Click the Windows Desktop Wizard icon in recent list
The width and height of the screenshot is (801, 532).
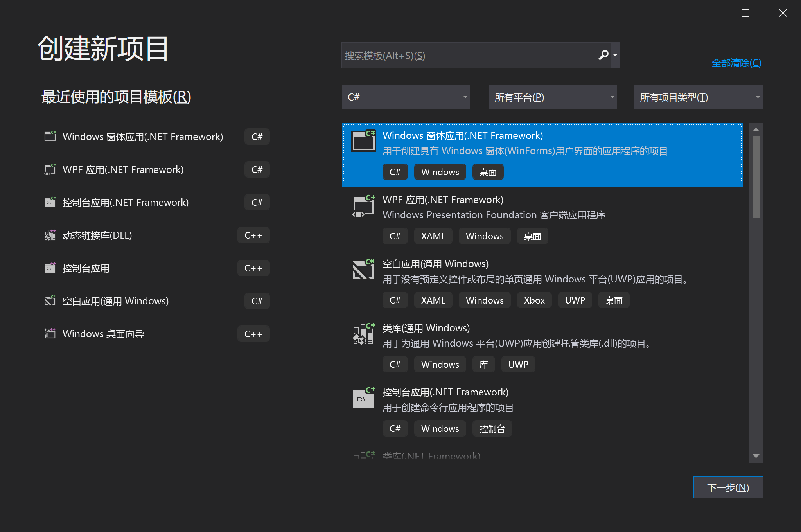click(x=50, y=334)
